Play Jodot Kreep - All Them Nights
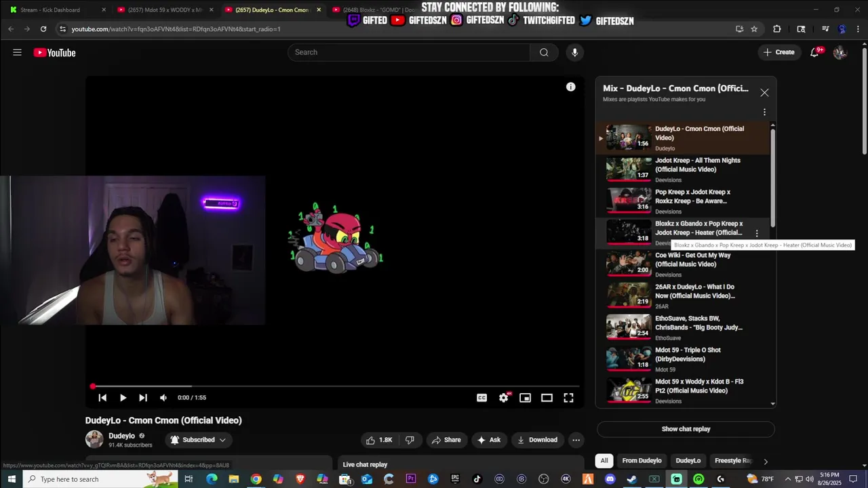Viewport: 868px width, 488px height. coord(684,169)
